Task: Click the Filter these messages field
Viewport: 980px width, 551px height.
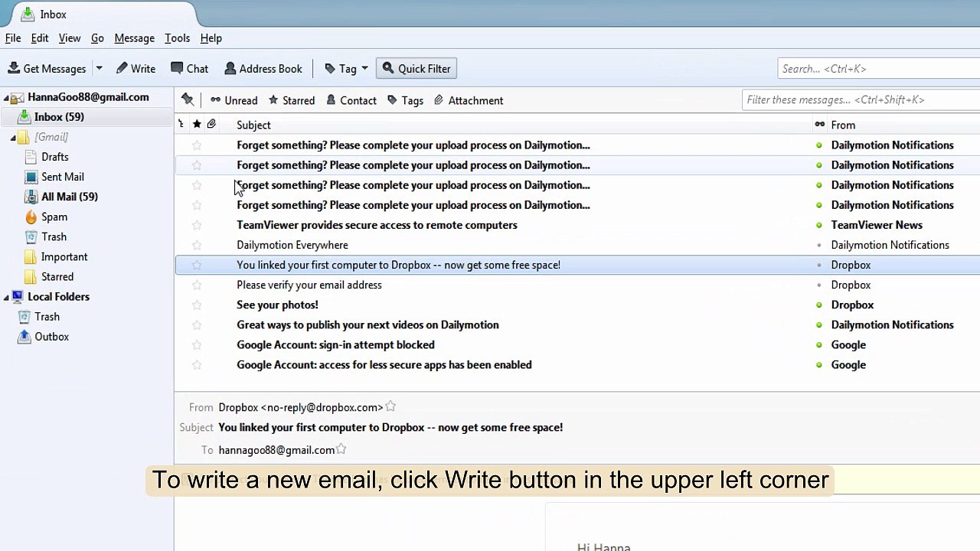Action: tap(861, 99)
